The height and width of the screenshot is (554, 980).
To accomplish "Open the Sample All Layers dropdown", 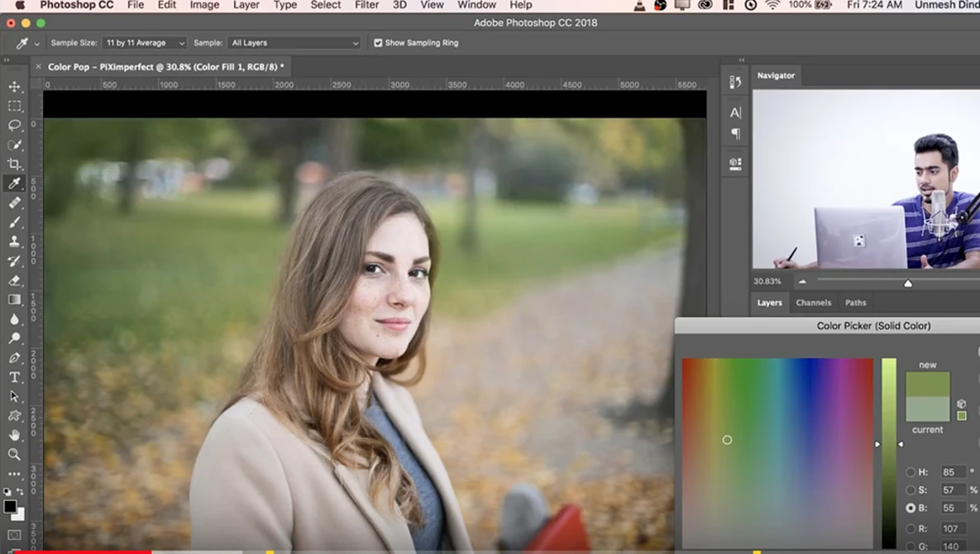I will click(x=294, y=42).
